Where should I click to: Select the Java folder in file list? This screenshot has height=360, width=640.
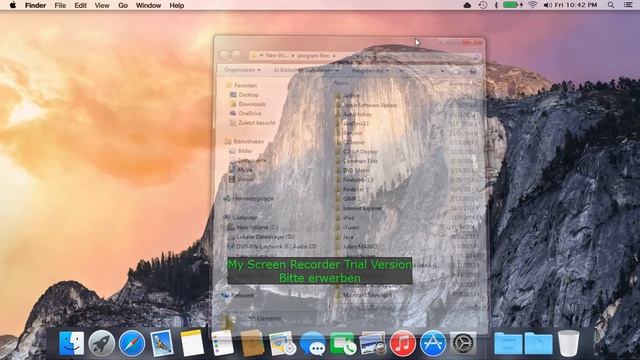(348, 237)
